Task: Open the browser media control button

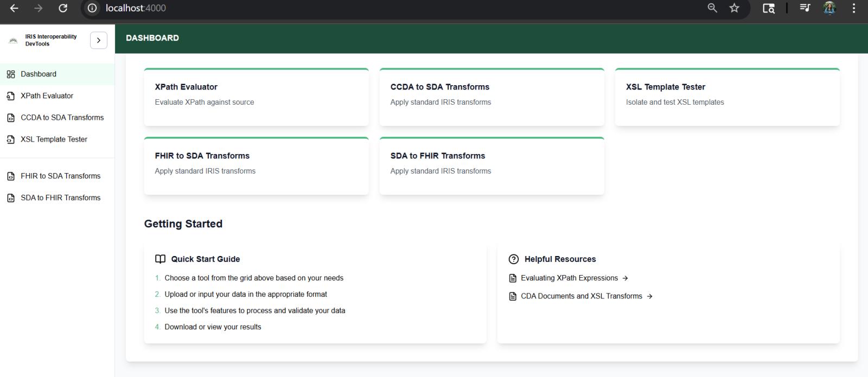Action: tap(805, 8)
